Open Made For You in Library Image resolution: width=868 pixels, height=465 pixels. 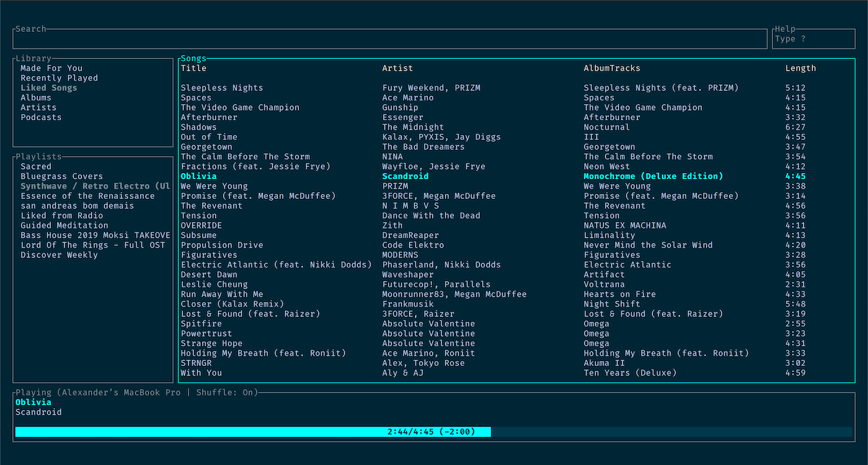(x=52, y=68)
